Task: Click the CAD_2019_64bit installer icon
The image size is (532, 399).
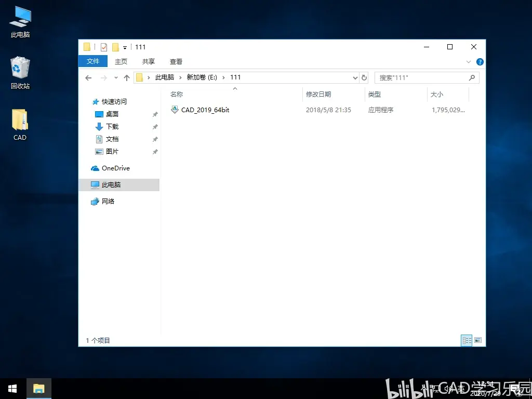Action: [175, 110]
